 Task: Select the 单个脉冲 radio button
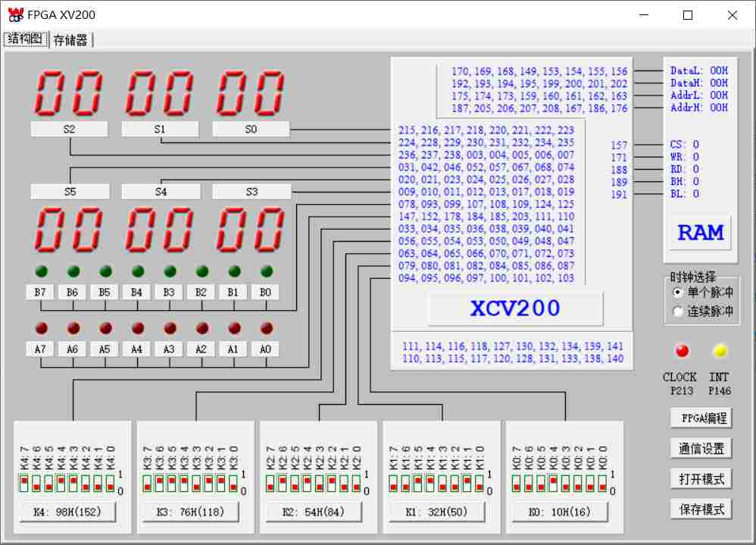[x=678, y=293]
